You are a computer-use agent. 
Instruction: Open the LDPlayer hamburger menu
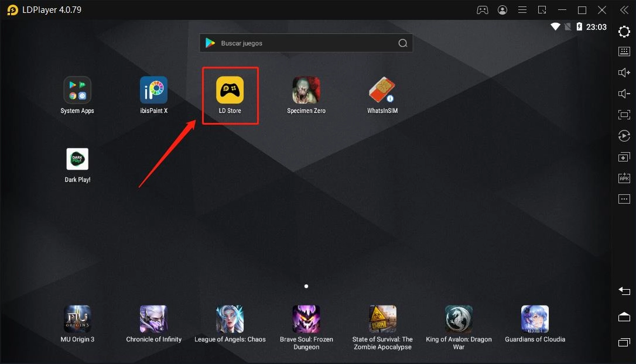point(522,10)
